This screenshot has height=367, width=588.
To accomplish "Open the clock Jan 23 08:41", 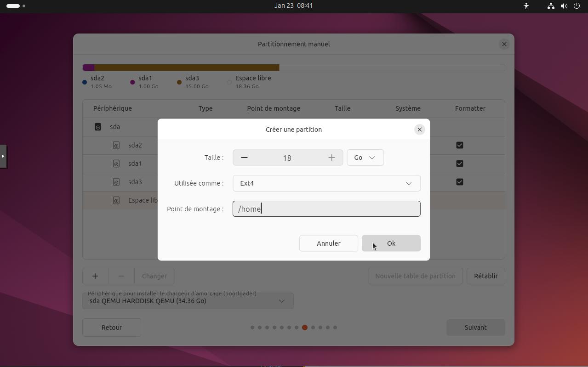I will (294, 6).
